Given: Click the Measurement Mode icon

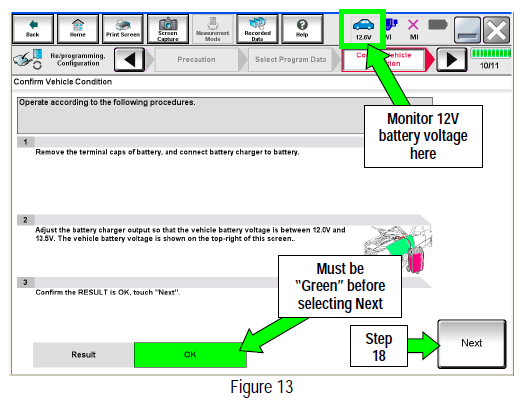Looking at the screenshot, I should [x=212, y=29].
